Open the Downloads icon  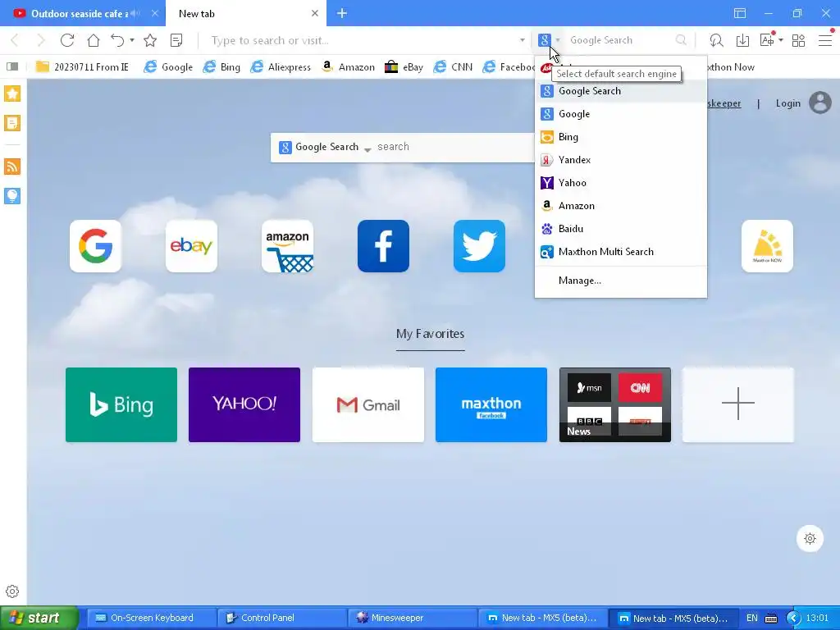(742, 40)
